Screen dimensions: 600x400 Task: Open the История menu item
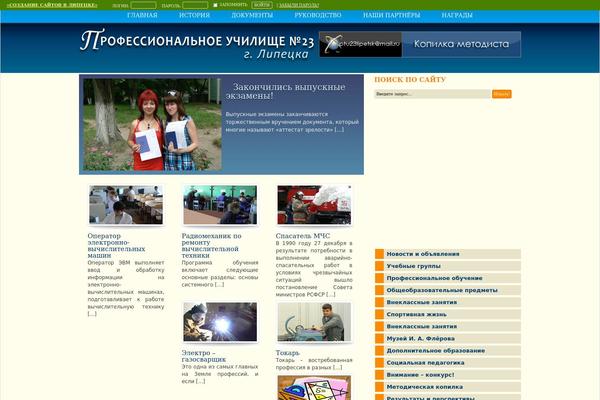[194, 15]
